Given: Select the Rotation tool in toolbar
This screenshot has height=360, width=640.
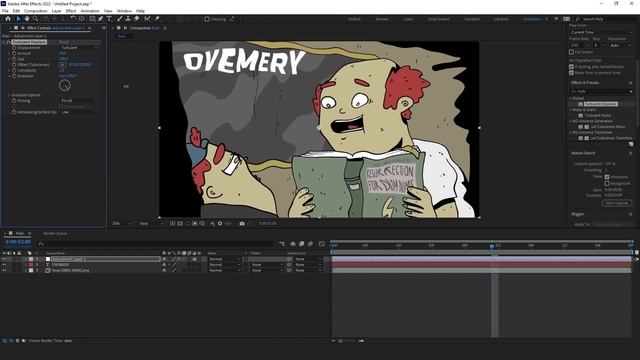Looking at the screenshot, I should (x=73, y=19).
